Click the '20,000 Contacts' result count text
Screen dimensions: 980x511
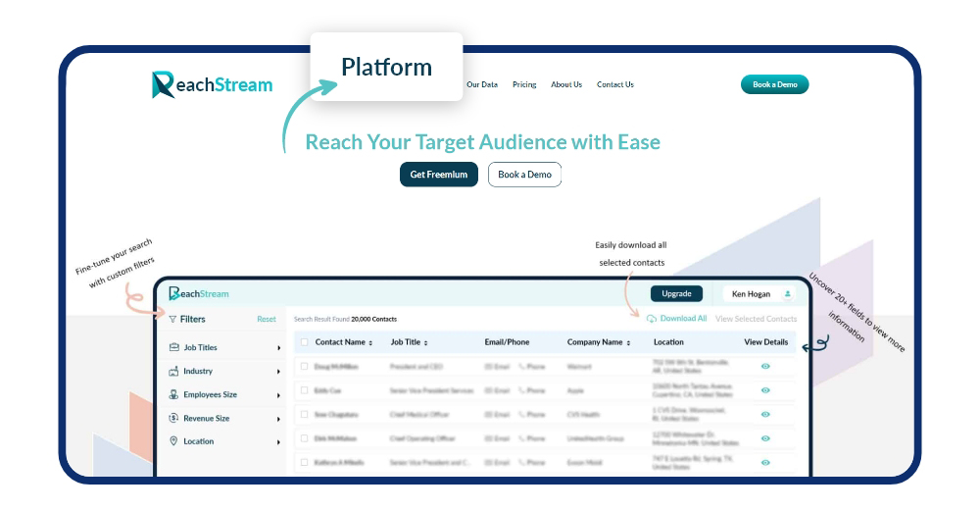[373, 319]
